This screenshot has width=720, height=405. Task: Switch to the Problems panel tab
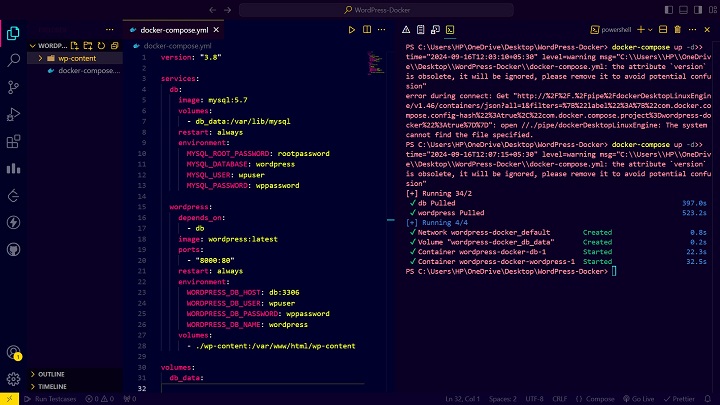[x=406, y=30]
